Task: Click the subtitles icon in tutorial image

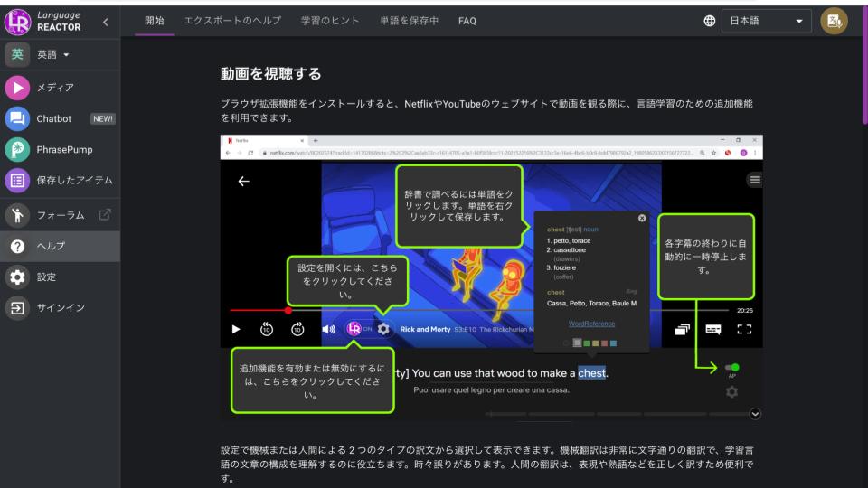Action: [x=713, y=329]
